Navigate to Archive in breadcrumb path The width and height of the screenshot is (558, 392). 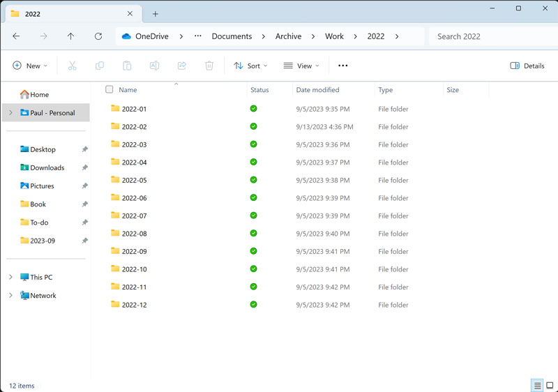[288, 36]
